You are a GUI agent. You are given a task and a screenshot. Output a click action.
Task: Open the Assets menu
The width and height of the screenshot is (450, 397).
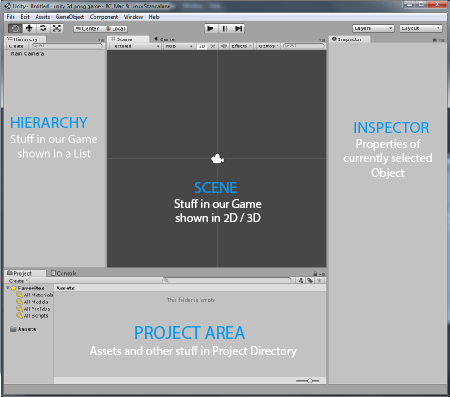pos(42,17)
